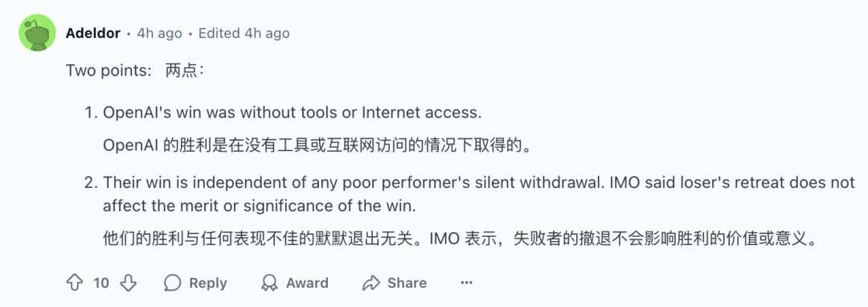Click the Share text label
The height and width of the screenshot is (307, 868).
point(407,283)
